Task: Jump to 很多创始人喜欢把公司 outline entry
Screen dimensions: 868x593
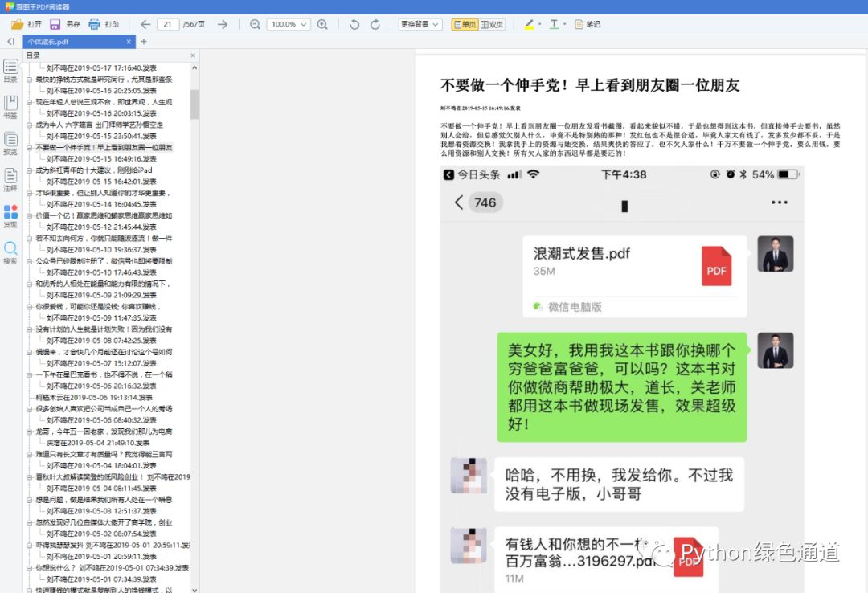Action: click(104, 409)
